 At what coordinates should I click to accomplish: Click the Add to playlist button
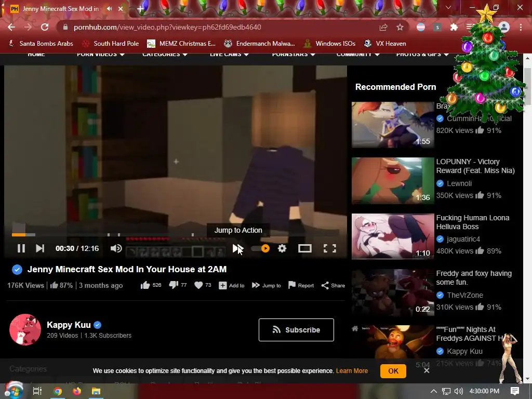click(x=232, y=285)
